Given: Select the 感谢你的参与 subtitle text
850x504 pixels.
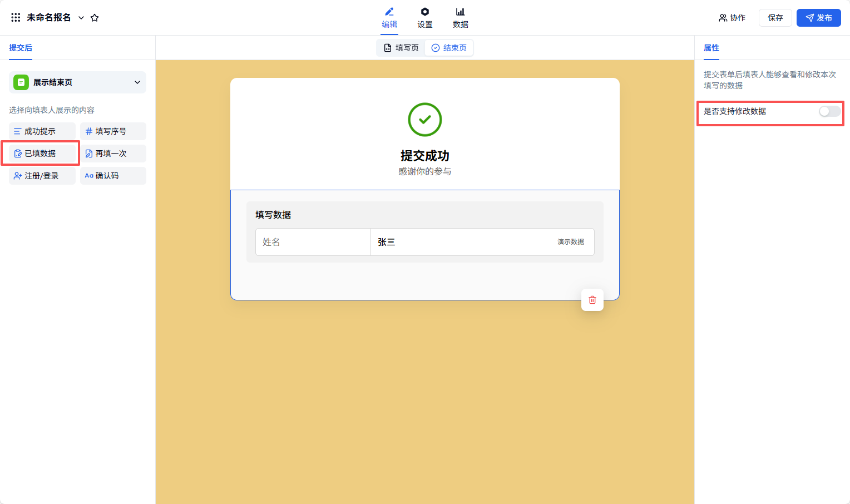Looking at the screenshot, I should [425, 171].
